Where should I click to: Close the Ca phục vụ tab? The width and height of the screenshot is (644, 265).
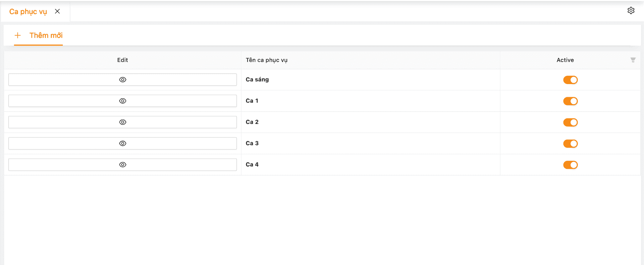(x=57, y=11)
